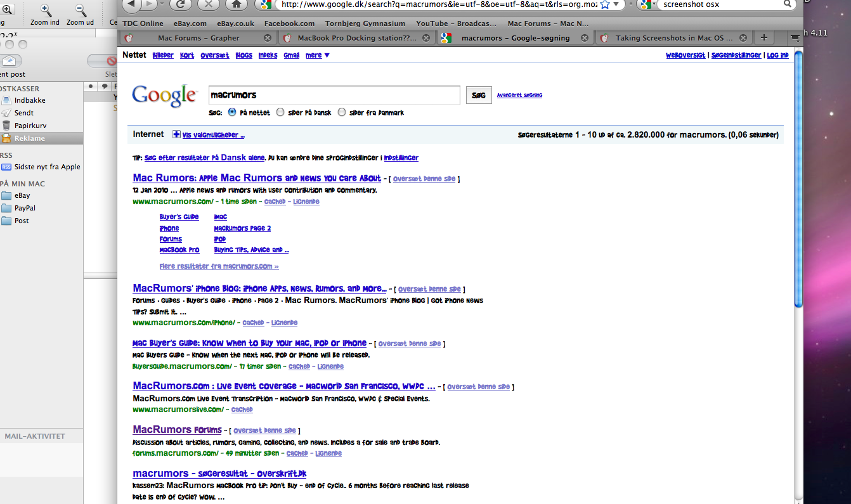Click the magnifier icon in the browser search box
Image resolution: width=851 pixels, height=504 pixels.
click(788, 4)
